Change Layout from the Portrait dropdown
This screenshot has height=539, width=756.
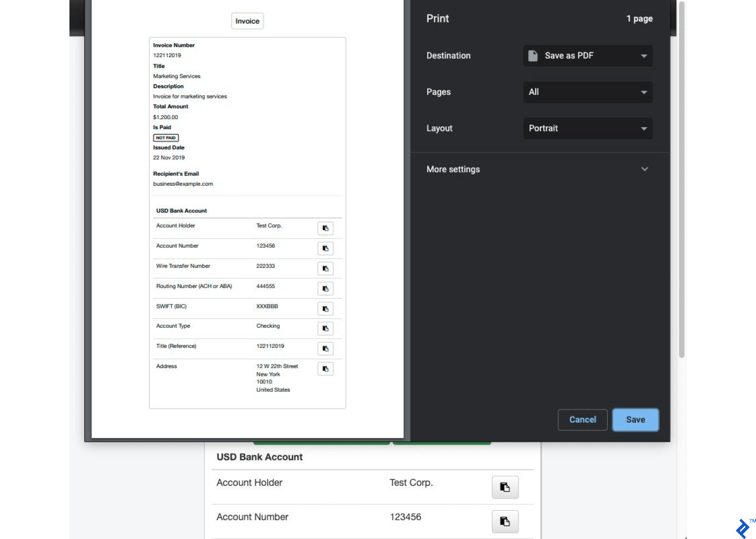pyautogui.click(x=588, y=128)
